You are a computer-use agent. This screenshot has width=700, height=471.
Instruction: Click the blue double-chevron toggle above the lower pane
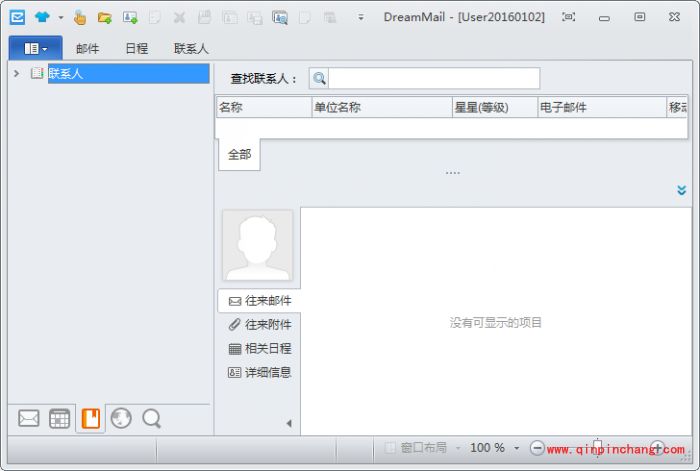(681, 190)
